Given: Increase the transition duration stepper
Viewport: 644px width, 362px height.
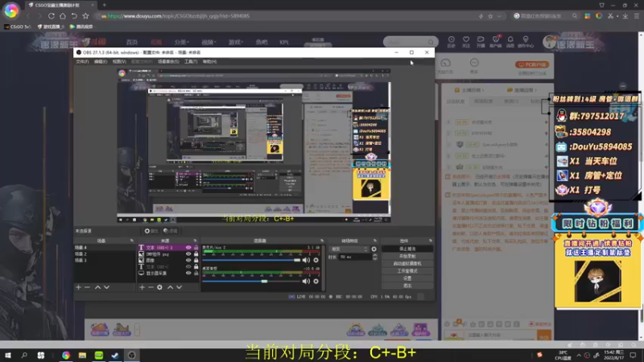Looking at the screenshot, I should pos(374,255).
